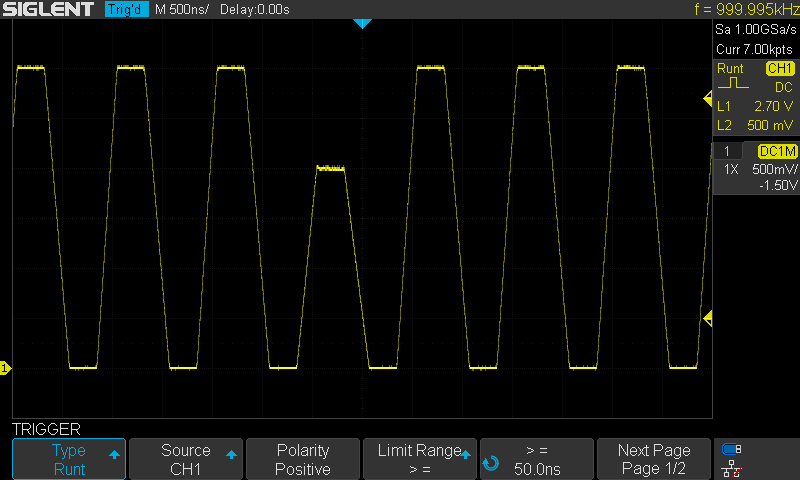Screen dimensions: 800x480
Task: Click the up arrow on Limit Range softkey
Action: (465, 454)
